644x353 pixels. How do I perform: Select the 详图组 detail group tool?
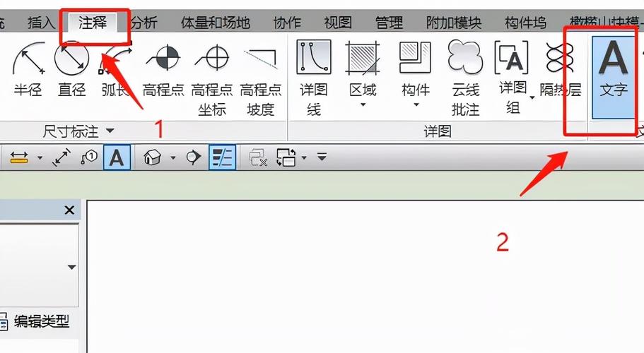tap(512, 77)
